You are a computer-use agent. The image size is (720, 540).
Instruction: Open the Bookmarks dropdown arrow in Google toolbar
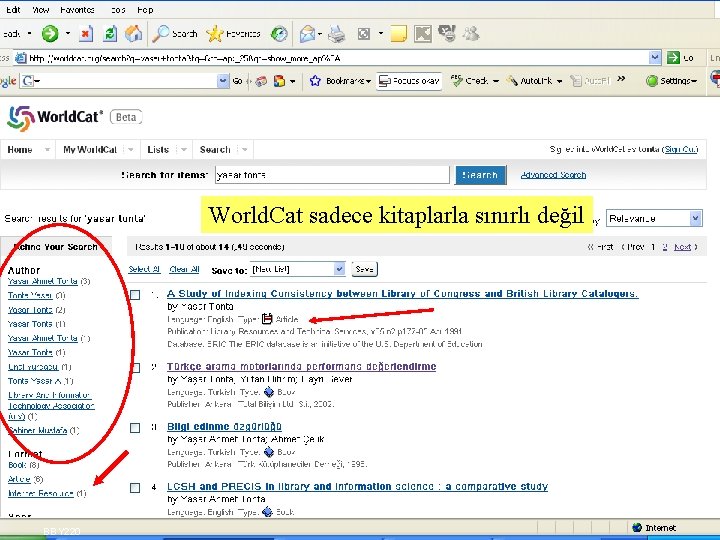(368, 81)
